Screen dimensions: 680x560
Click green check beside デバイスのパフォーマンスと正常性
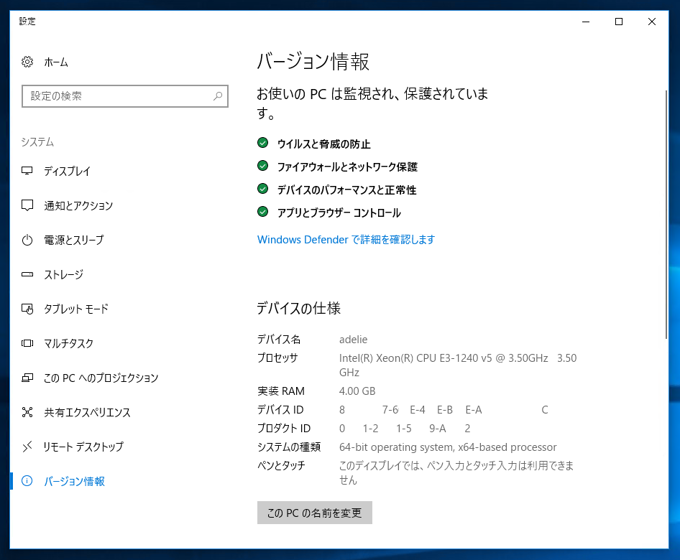[262, 189]
